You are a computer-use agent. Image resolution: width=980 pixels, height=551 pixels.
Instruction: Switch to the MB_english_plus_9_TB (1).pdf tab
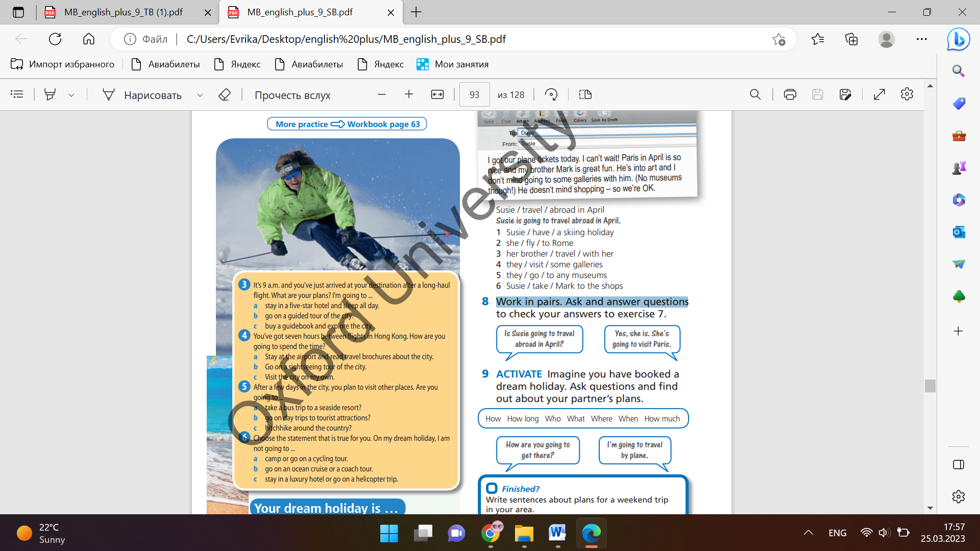pyautogui.click(x=123, y=12)
